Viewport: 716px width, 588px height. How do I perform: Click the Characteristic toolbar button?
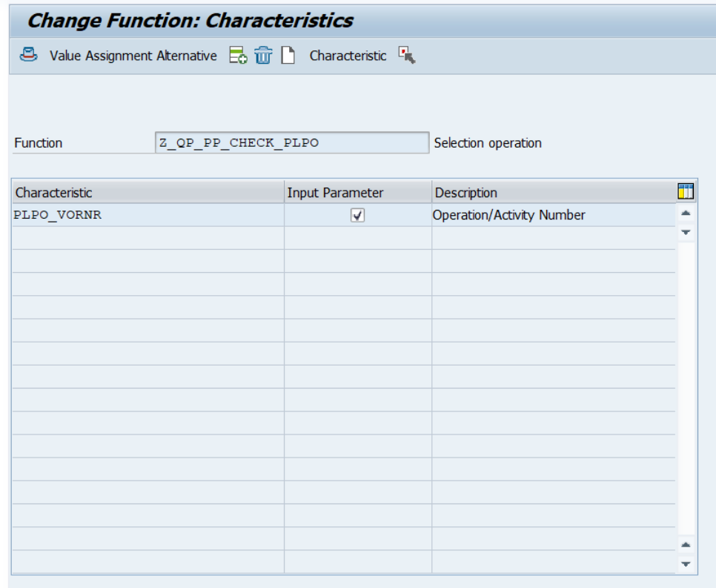pos(348,56)
